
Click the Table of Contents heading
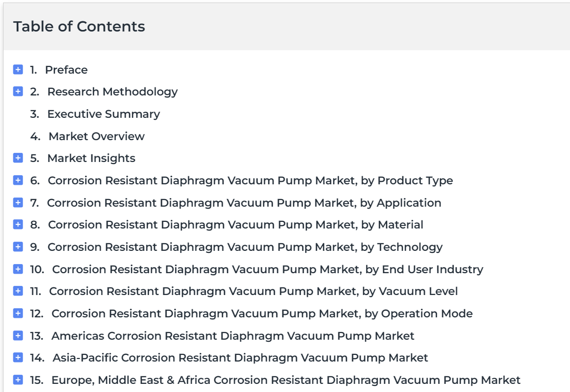tap(79, 26)
